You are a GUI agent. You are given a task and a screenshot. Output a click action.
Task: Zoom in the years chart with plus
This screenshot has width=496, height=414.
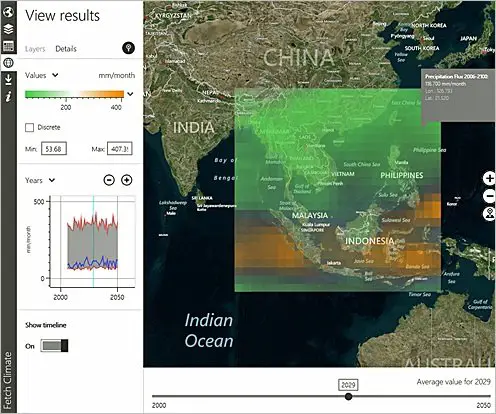(126, 180)
